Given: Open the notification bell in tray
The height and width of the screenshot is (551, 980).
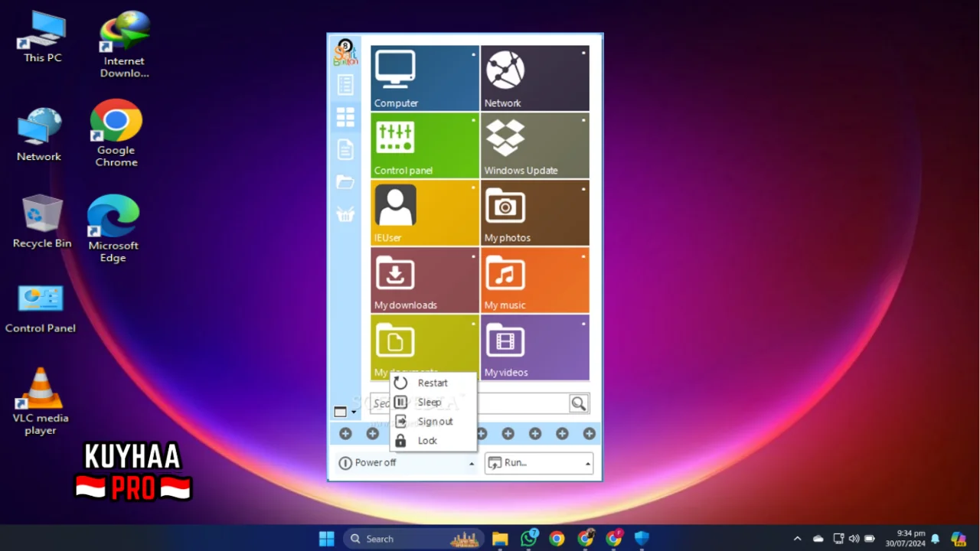Looking at the screenshot, I should [935, 539].
